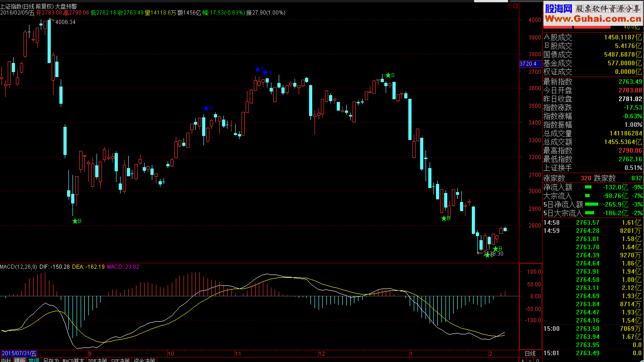Click the 5日大宗流入 green bar
The width and height of the screenshot is (644, 362).
[x=590, y=213]
